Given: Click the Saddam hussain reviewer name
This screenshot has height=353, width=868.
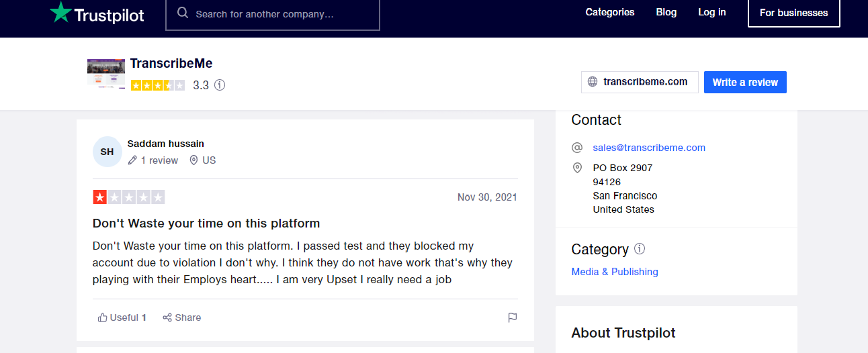Looking at the screenshot, I should (x=166, y=144).
